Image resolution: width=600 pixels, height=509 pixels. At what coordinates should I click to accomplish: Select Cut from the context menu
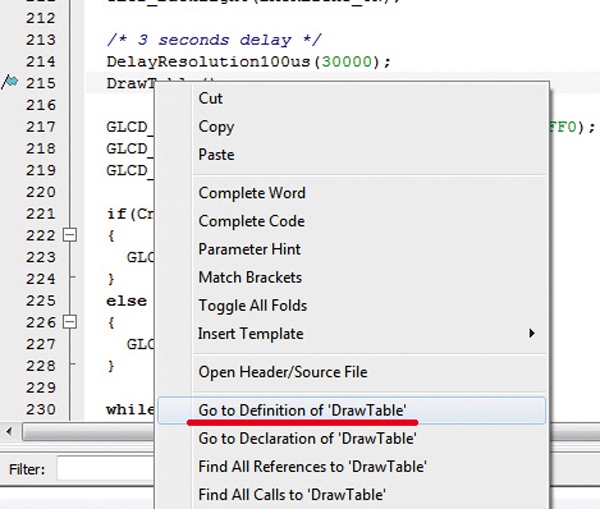pos(211,98)
